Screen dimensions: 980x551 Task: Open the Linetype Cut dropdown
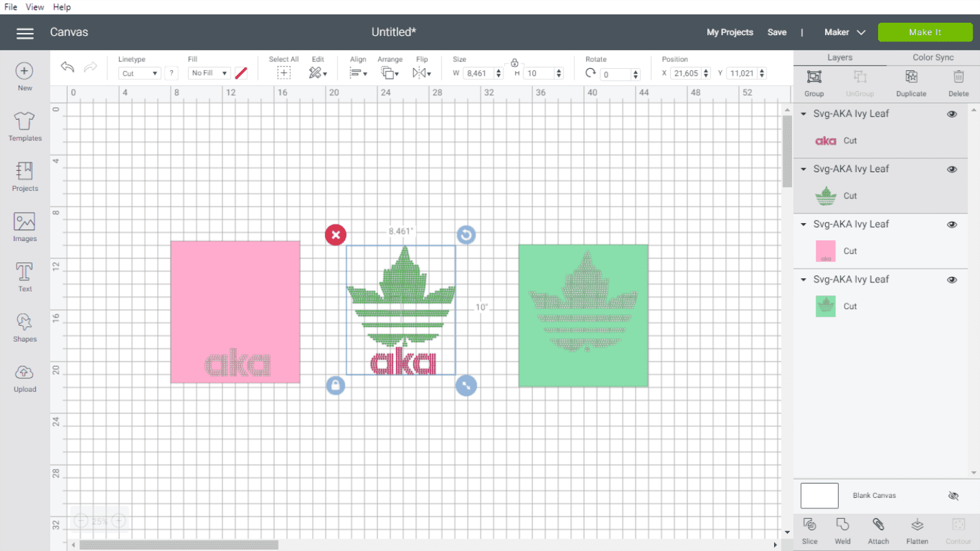(x=140, y=73)
